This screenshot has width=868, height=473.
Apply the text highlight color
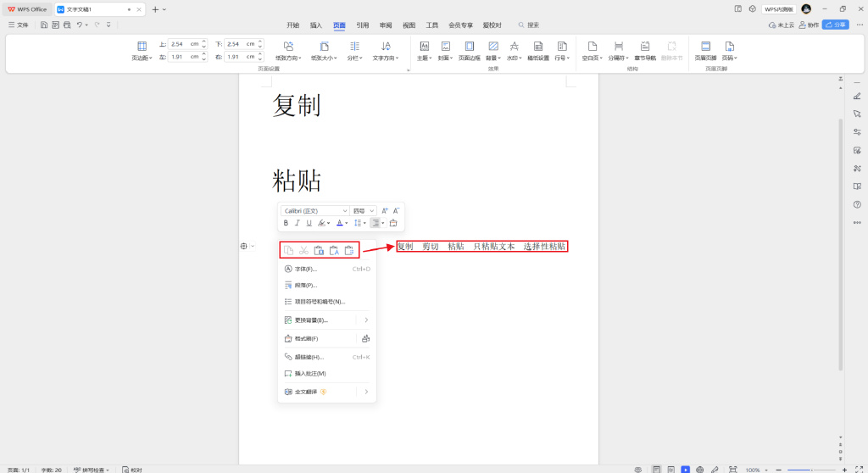[x=321, y=223]
